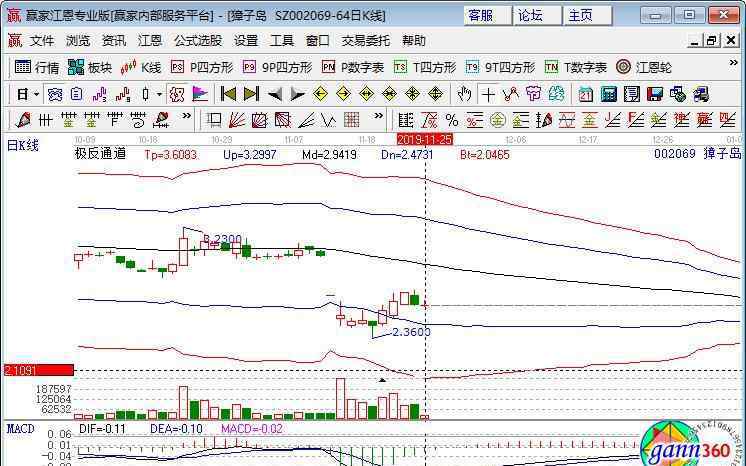This screenshot has height=466, width=746.
Task: Click the red 2.1091 price label
Action: (39, 370)
